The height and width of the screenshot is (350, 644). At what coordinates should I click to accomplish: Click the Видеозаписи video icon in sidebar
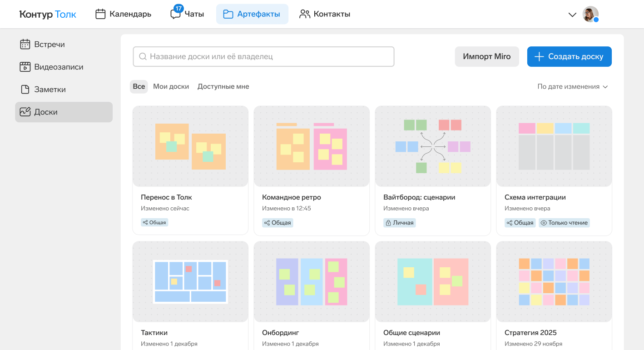click(25, 67)
